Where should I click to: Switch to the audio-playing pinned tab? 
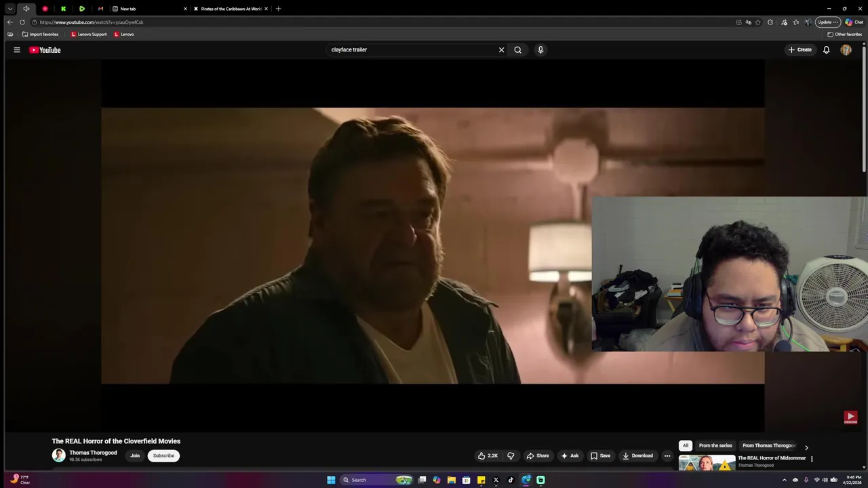26,9
